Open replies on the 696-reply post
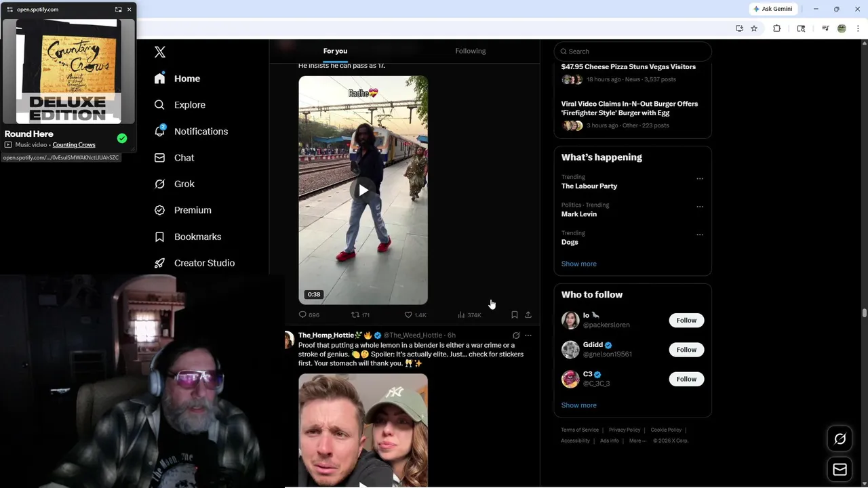868x488 pixels. tap(309, 315)
